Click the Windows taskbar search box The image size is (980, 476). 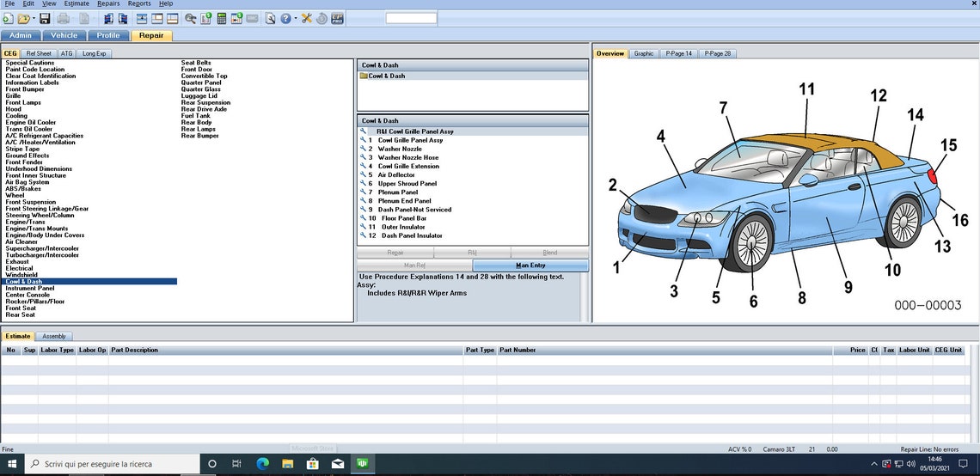click(x=113, y=464)
